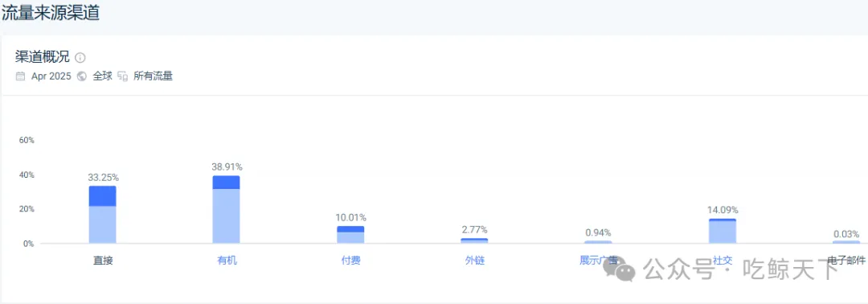
Task: Click the dark blue top of the 直接 bar
Action: [102, 196]
